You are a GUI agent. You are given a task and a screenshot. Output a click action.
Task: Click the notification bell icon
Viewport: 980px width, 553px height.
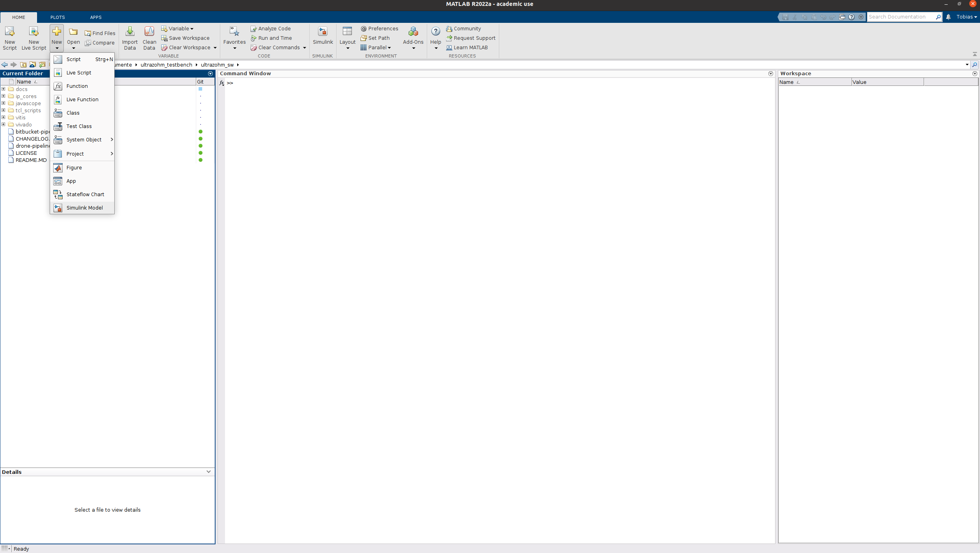(948, 17)
